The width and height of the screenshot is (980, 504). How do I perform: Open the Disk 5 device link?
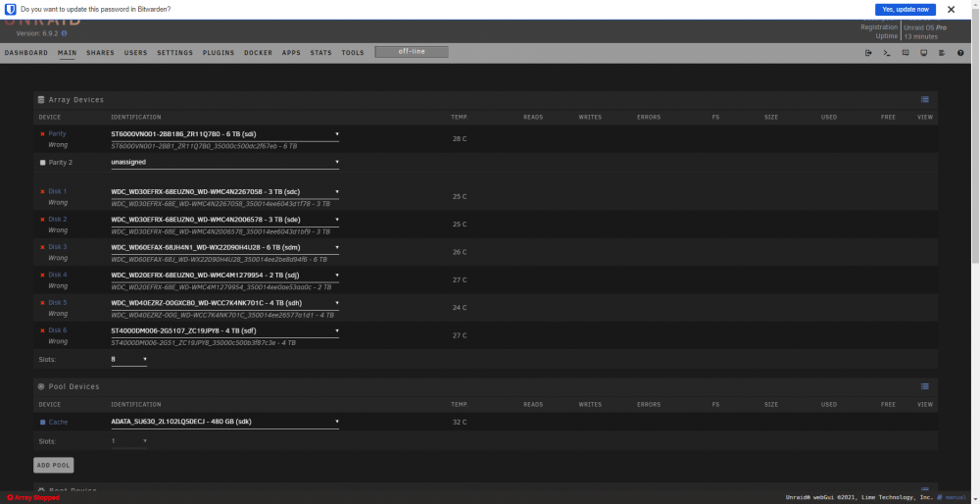58,303
